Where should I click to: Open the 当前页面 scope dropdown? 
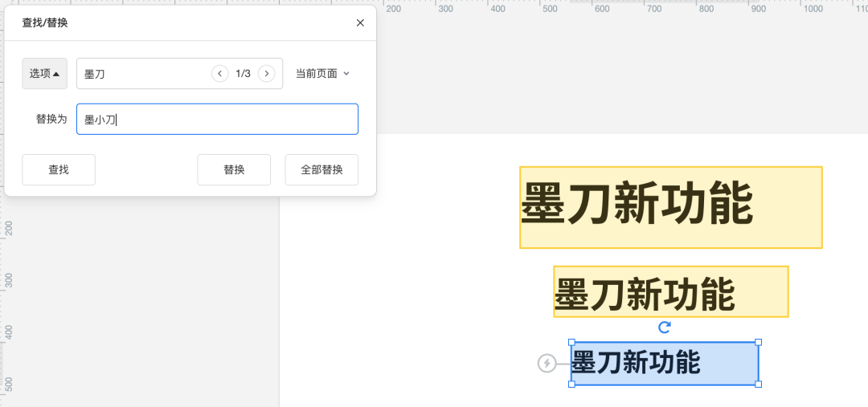[x=323, y=74]
